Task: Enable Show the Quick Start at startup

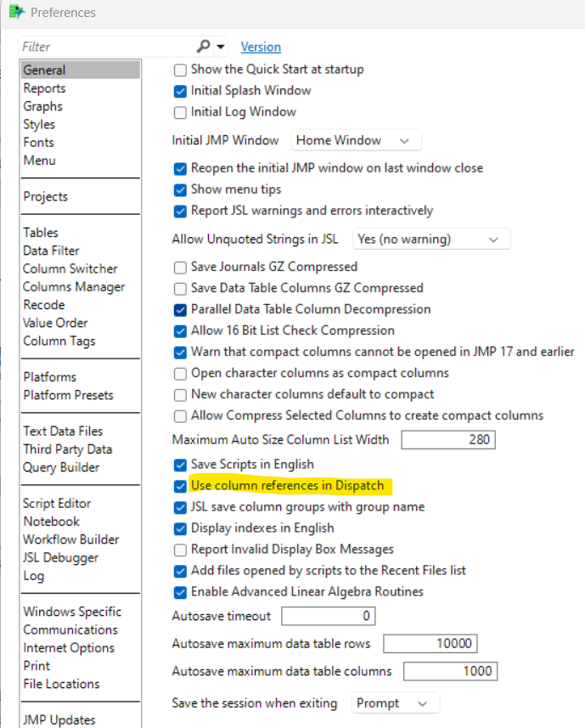Action: tap(180, 71)
